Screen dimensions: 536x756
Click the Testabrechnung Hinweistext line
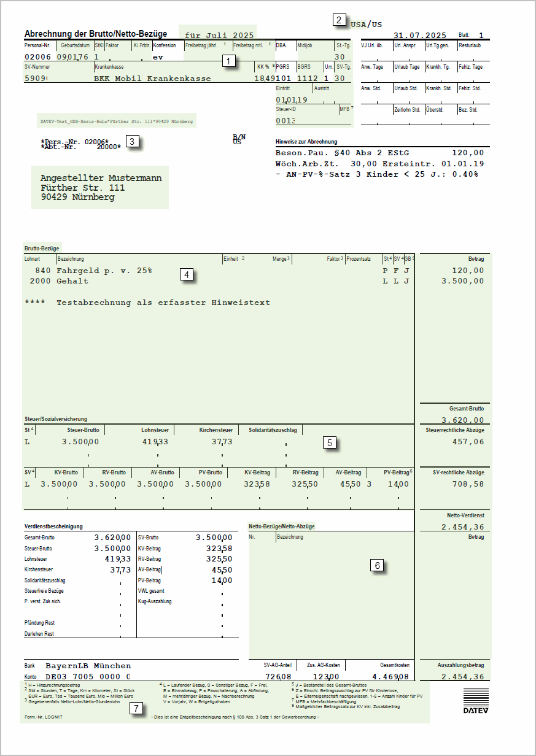163,303
